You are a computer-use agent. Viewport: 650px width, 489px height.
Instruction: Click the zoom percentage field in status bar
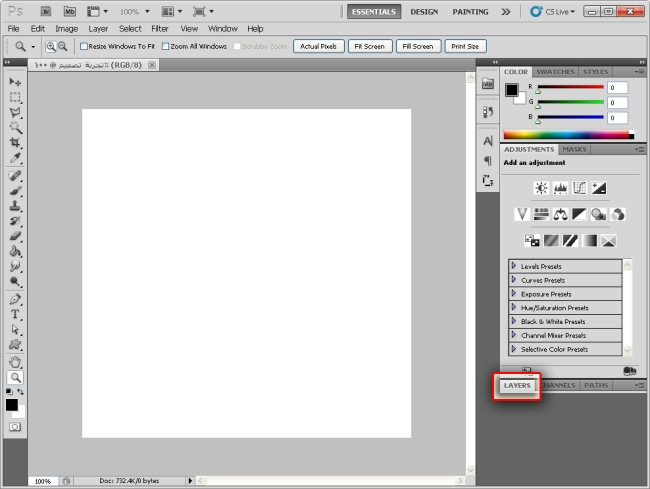click(43, 481)
